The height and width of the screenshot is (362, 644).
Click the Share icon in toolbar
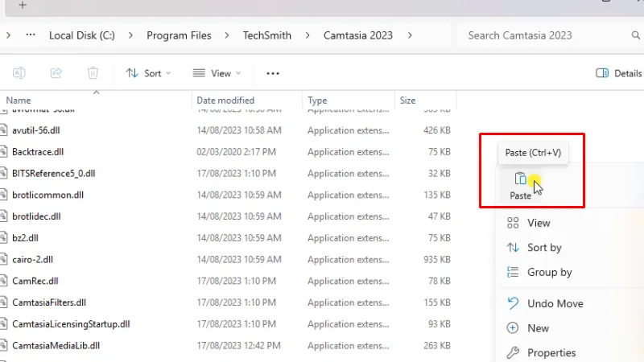(x=56, y=73)
